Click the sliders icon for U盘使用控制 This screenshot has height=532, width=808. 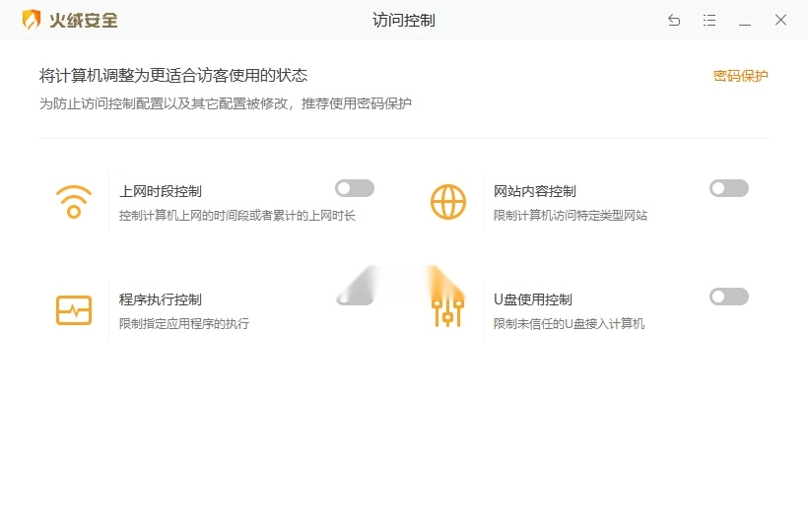(447, 310)
